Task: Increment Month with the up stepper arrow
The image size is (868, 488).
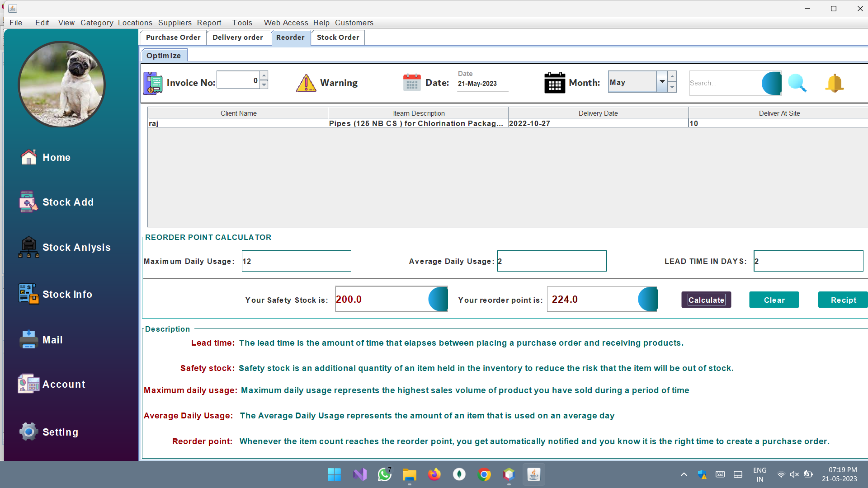Action: [672, 77]
